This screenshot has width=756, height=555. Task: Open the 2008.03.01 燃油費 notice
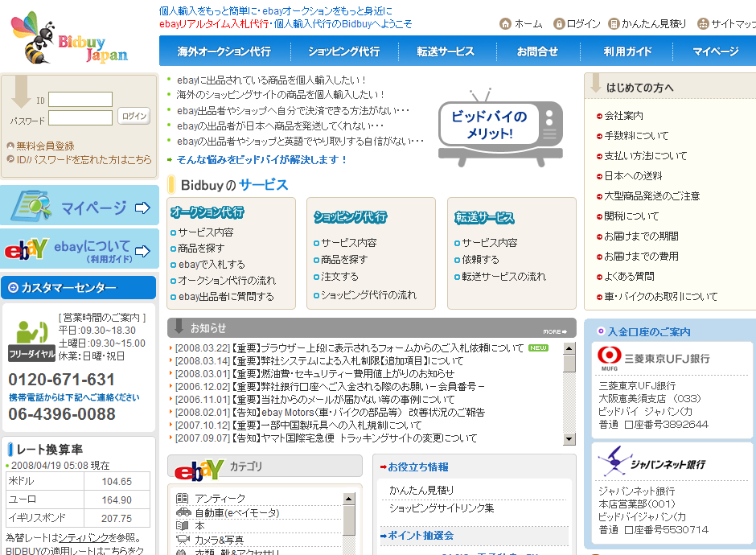click(314, 374)
